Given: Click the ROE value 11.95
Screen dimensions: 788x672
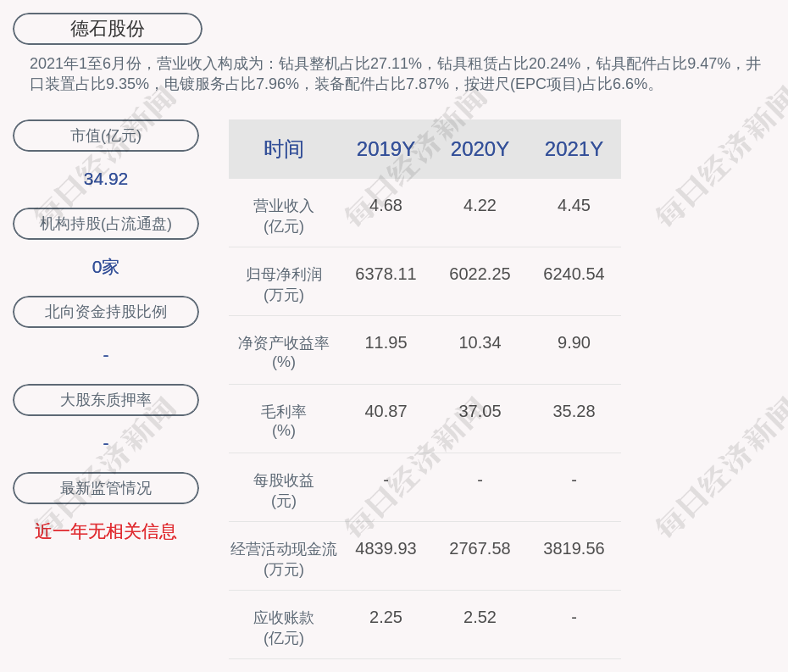Looking at the screenshot, I should [386, 343].
